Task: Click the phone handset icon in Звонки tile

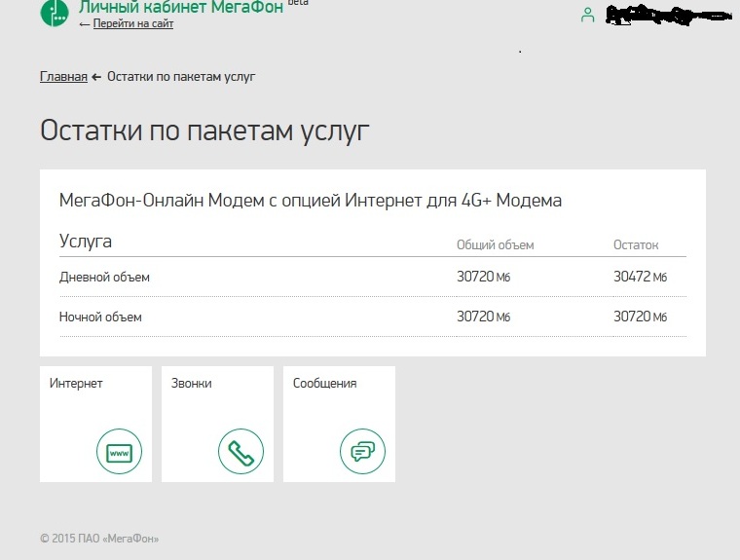Action: coord(240,452)
